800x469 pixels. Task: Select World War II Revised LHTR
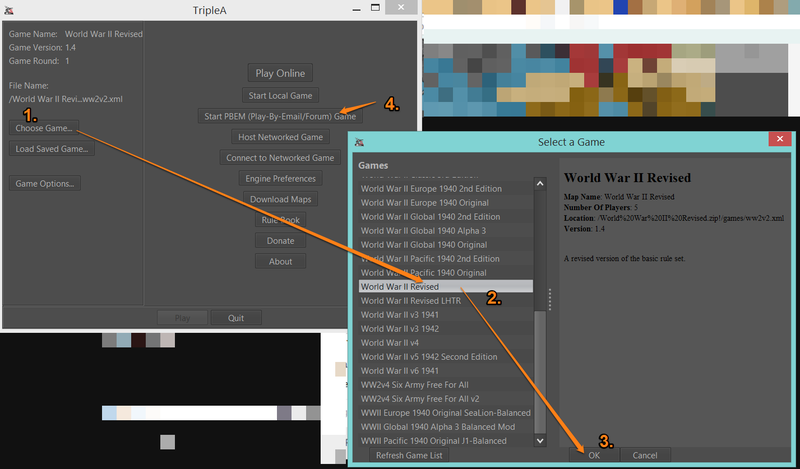tap(446, 301)
